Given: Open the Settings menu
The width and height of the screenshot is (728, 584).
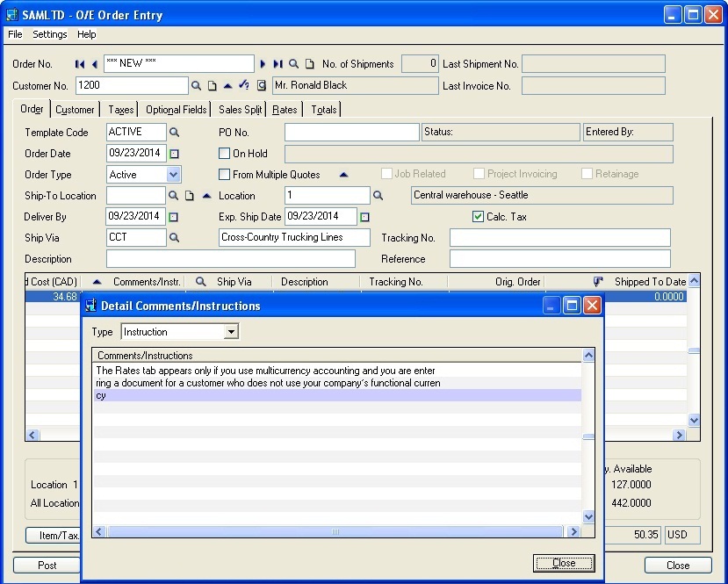Looking at the screenshot, I should click(x=50, y=34).
